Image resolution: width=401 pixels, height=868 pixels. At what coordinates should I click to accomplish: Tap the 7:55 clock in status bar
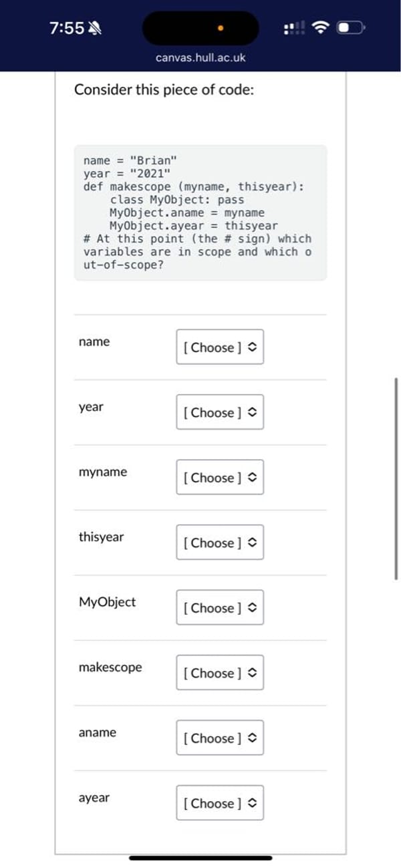point(68,28)
